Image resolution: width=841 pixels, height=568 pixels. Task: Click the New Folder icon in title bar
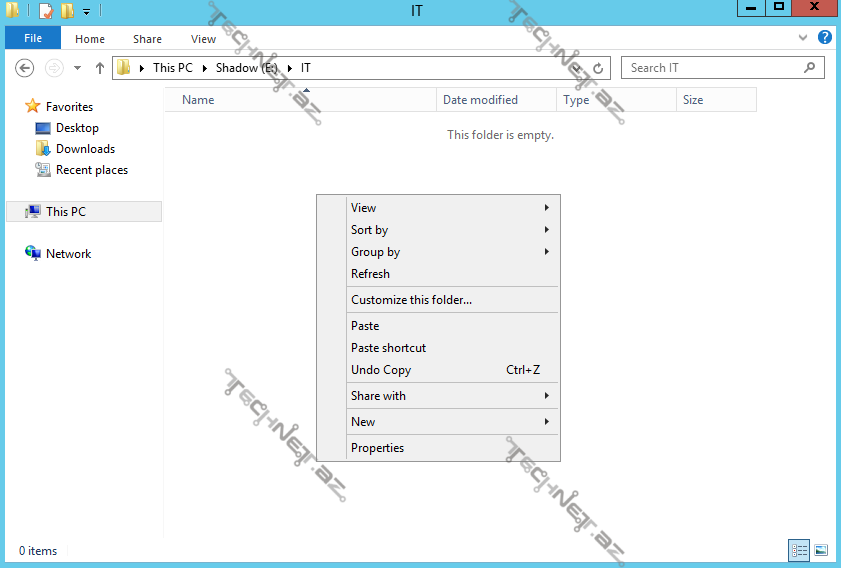67,11
